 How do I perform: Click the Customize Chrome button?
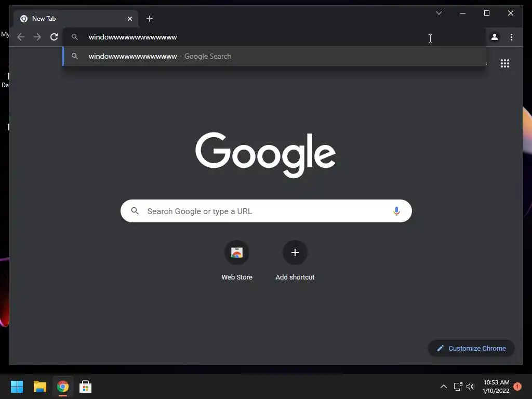click(x=471, y=349)
